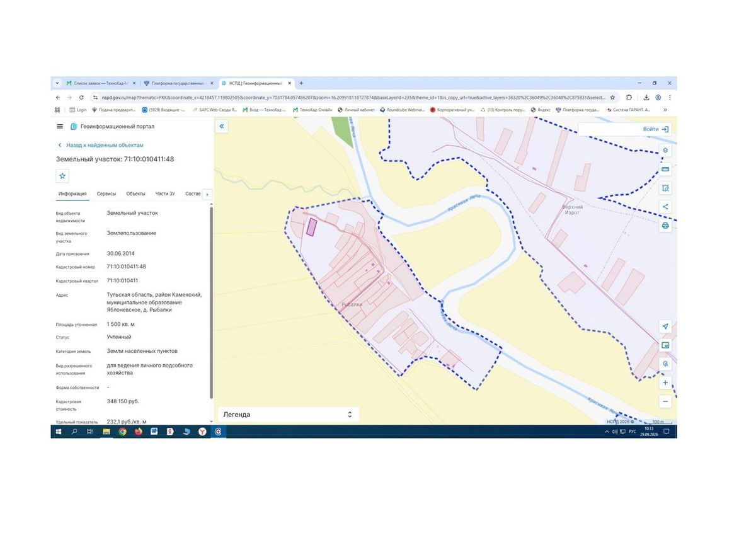Image resolution: width=756 pixels, height=535 pixels.
Task: Open the map layers tool
Action: point(665,151)
